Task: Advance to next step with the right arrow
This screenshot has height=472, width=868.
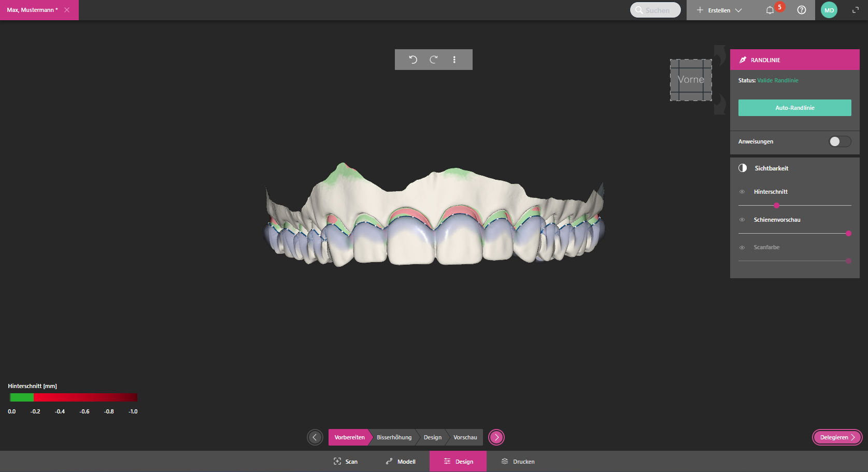Action: point(496,437)
